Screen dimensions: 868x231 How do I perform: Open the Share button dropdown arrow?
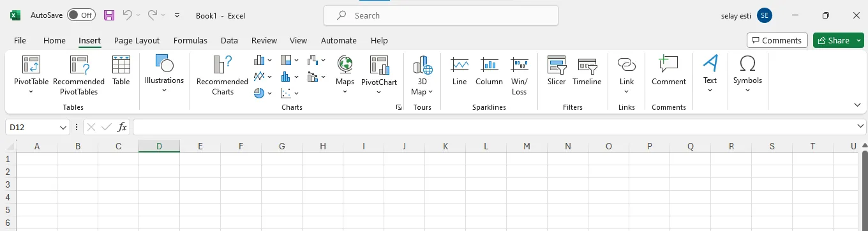(x=858, y=40)
